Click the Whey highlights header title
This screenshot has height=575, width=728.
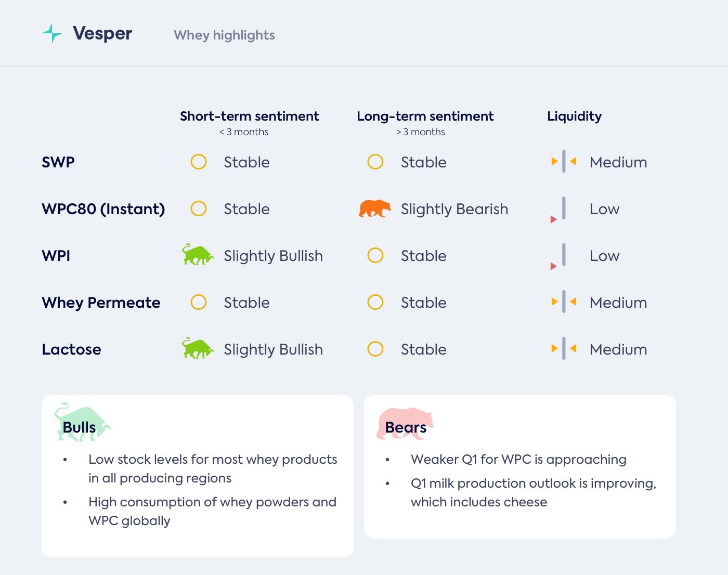click(224, 35)
